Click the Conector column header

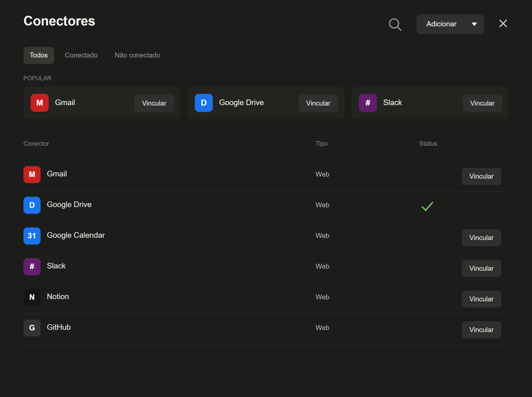36,143
